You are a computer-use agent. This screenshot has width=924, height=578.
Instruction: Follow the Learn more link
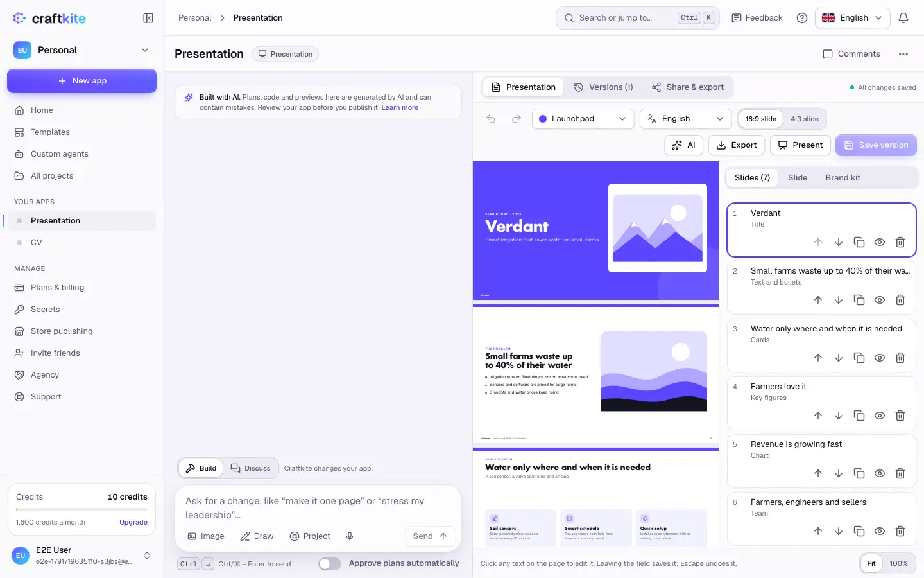[400, 107]
